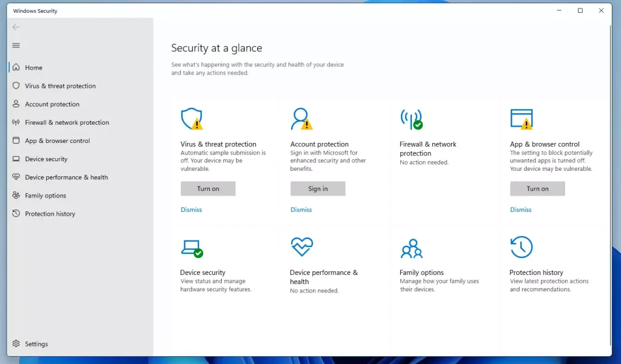Open the Device performance heart tile icon
The image size is (621, 364).
click(302, 247)
